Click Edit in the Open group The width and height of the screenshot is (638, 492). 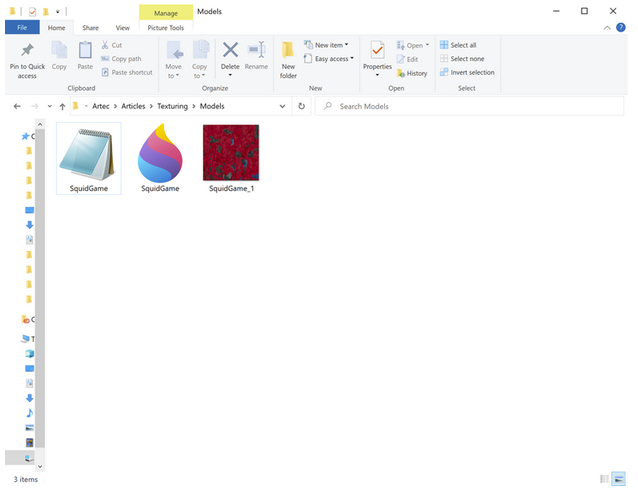click(x=408, y=59)
